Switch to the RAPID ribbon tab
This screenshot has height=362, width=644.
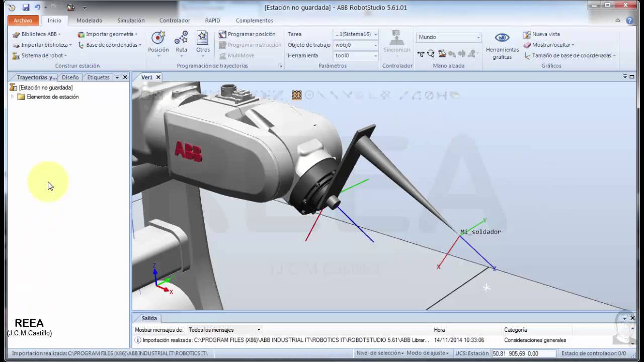pos(212,21)
